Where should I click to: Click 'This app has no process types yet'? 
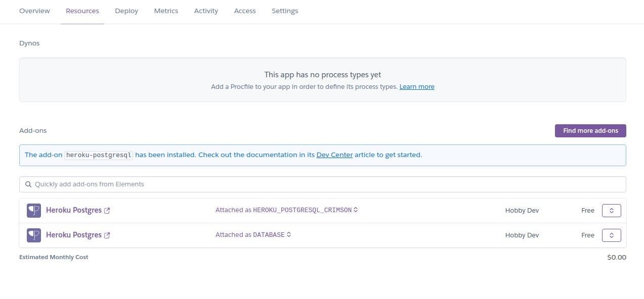click(x=323, y=75)
